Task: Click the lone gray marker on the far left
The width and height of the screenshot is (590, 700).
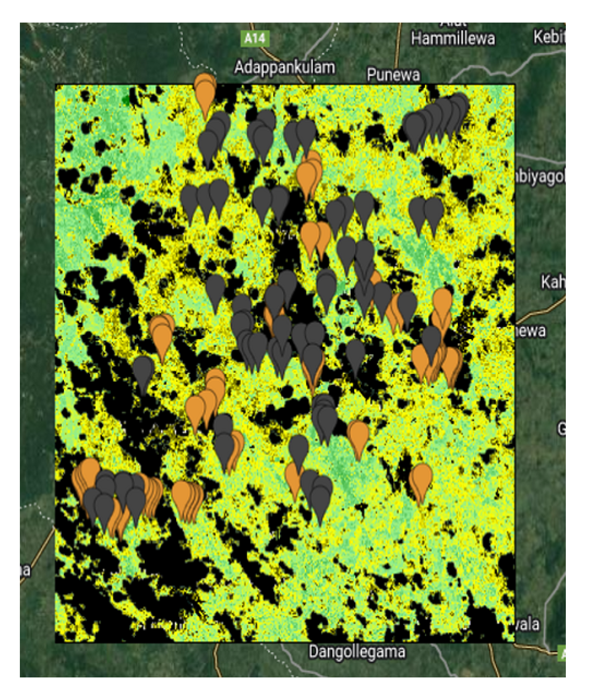Action: [x=143, y=371]
